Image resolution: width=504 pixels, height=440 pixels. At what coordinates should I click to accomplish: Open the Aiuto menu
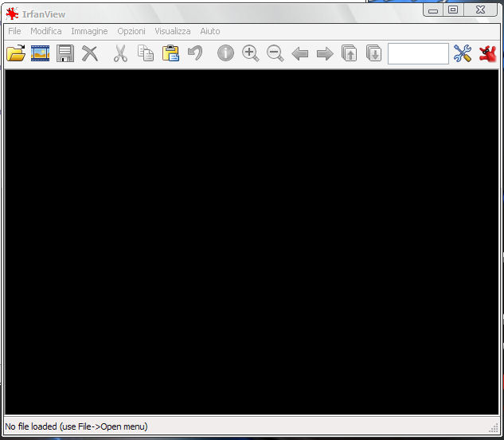[x=210, y=31]
